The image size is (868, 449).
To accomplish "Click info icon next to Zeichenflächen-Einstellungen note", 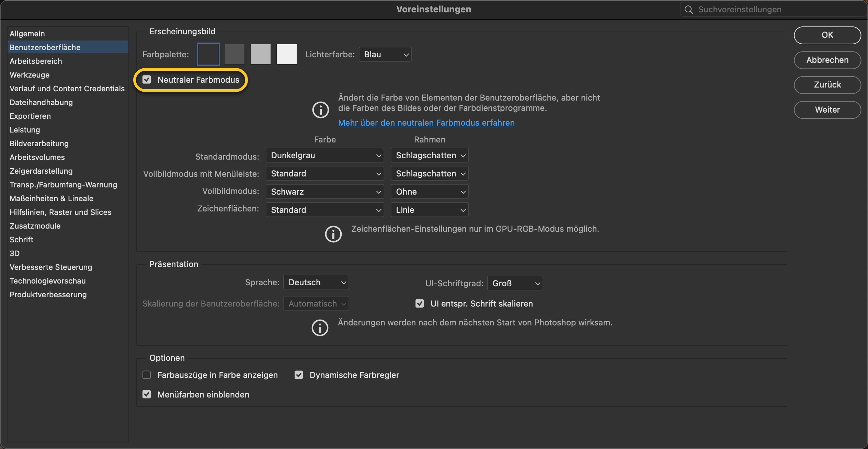I will coord(333,234).
